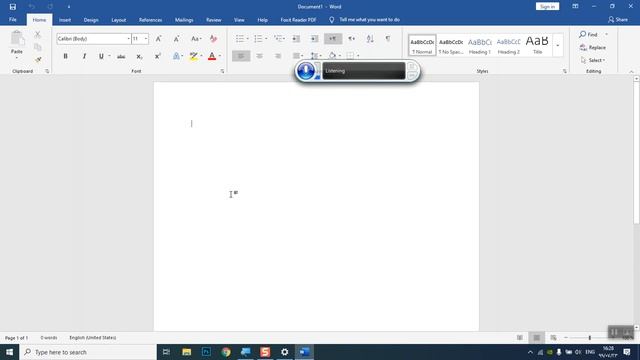This screenshot has height=360, width=640.
Task: Select the Format Painter brush
Action: coord(38,60)
